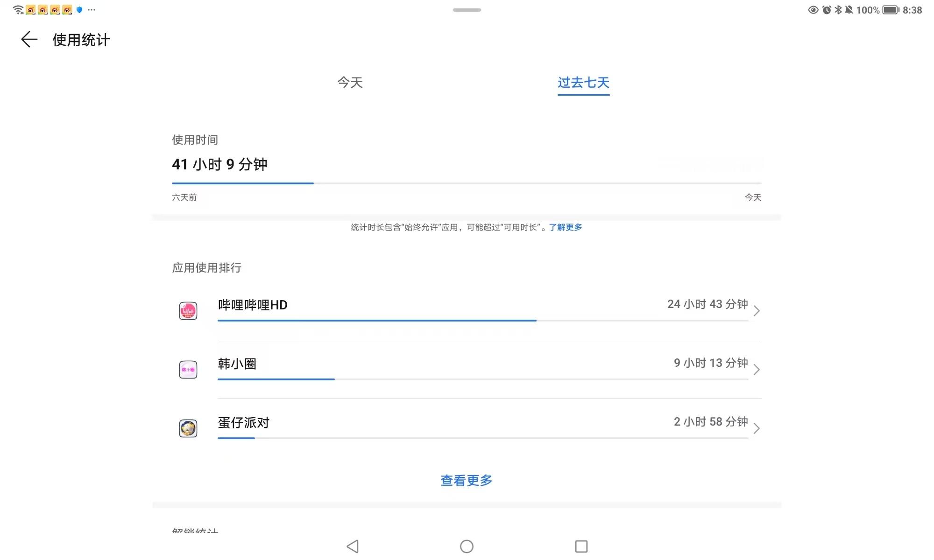Tap the 24 小时 43 分钟 value
Image resolution: width=934 pixels, height=560 pixels.
pyautogui.click(x=708, y=304)
